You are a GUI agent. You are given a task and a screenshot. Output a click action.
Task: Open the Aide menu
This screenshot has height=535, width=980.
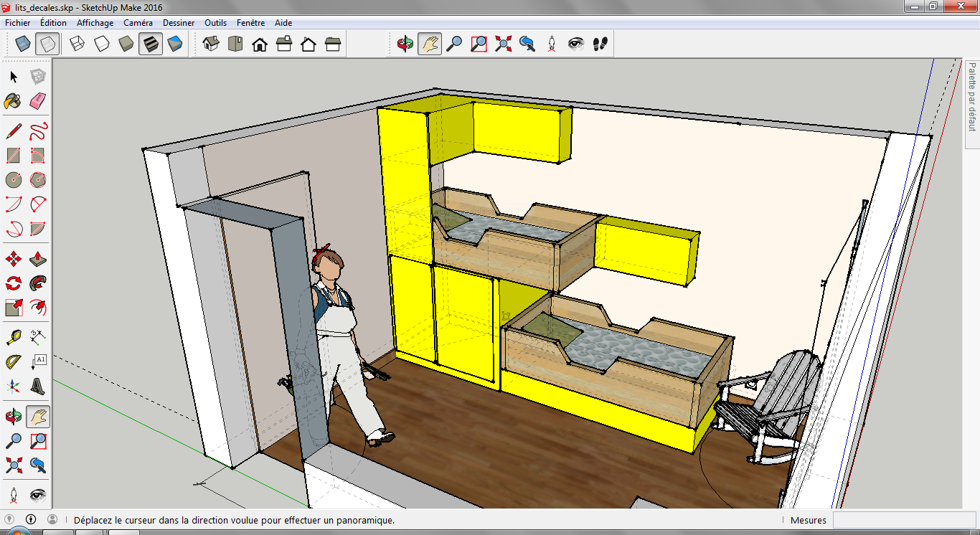283,23
